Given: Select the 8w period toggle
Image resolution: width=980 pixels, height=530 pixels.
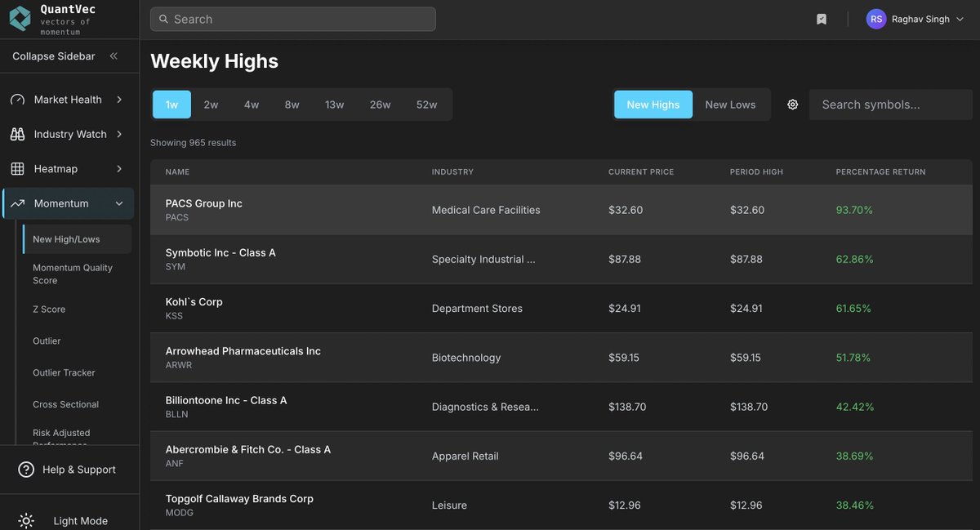Looking at the screenshot, I should point(292,105).
